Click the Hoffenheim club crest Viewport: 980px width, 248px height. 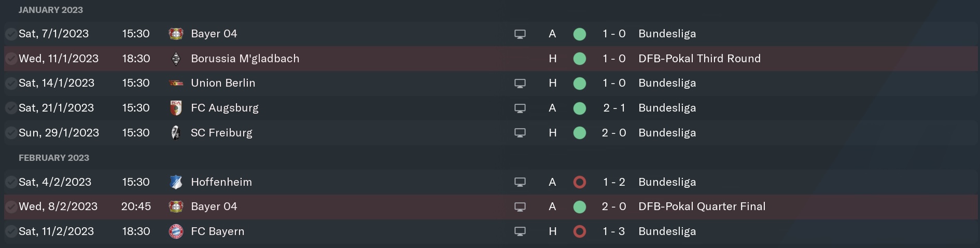[176, 182]
